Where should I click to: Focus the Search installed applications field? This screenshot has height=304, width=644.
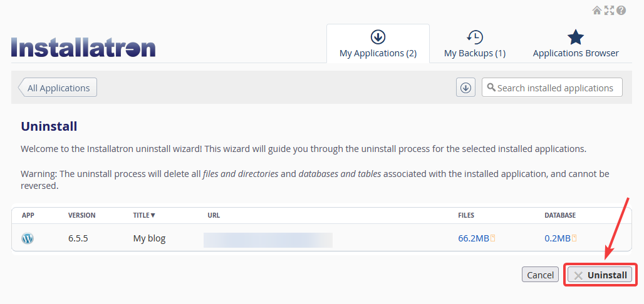(x=552, y=88)
